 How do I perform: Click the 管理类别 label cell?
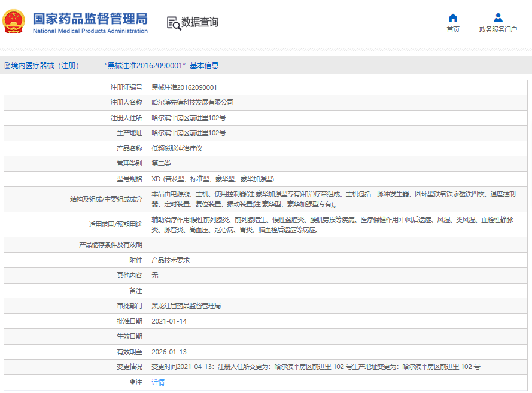pyautogui.click(x=75, y=163)
